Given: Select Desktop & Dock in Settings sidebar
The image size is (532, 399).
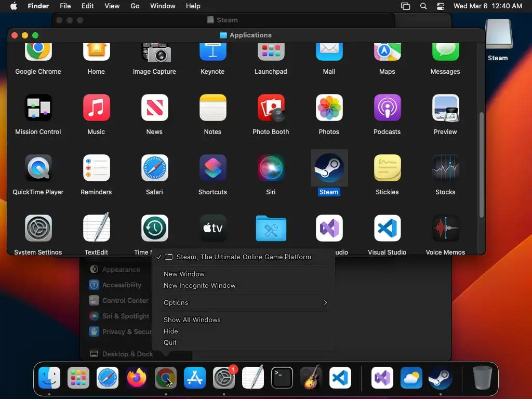Looking at the screenshot, I should tap(122, 354).
